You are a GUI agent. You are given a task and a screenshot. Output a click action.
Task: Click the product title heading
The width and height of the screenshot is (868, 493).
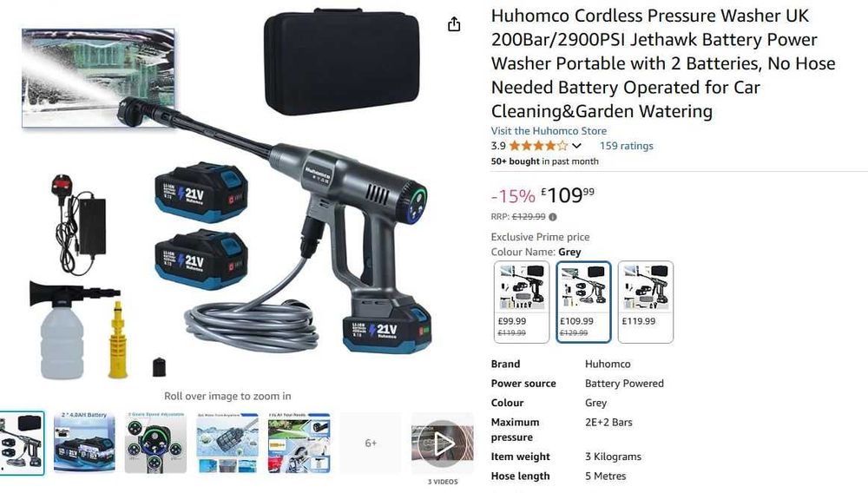click(x=663, y=63)
